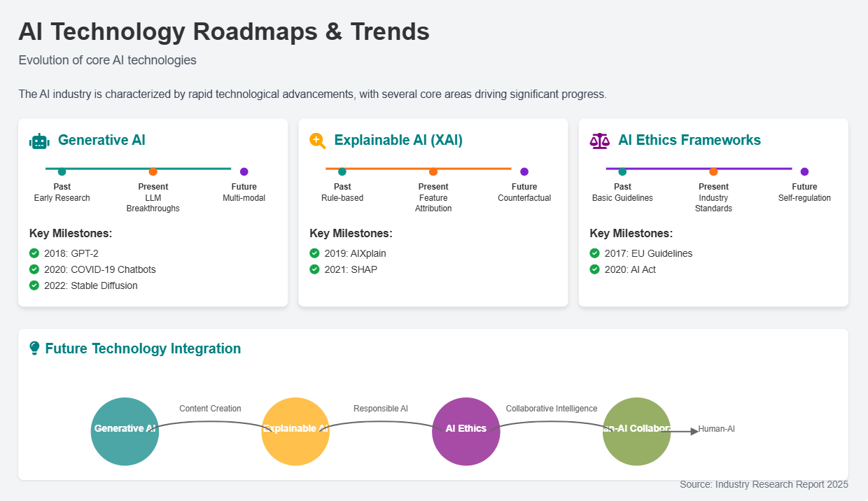Select the Past marker on Generative AI timeline
868x501 pixels.
[62, 171]
